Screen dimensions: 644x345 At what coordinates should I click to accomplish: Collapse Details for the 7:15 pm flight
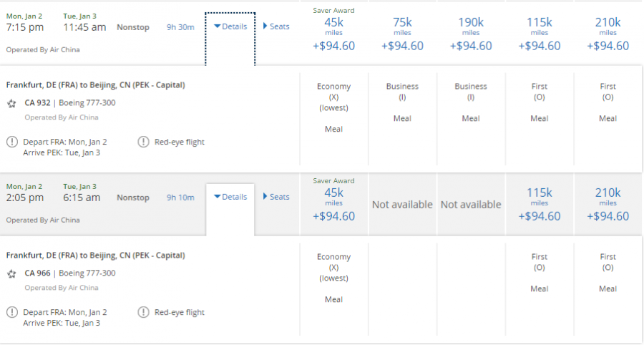[x=230, y=26]
